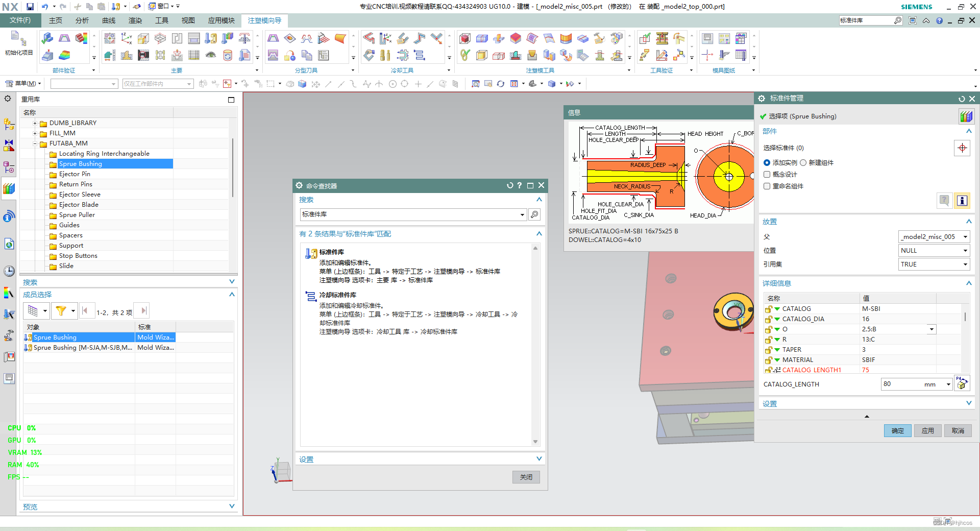The image size is (980, 531).
Task: Select the 新建组件 radio button
Action: click(803, 162)
